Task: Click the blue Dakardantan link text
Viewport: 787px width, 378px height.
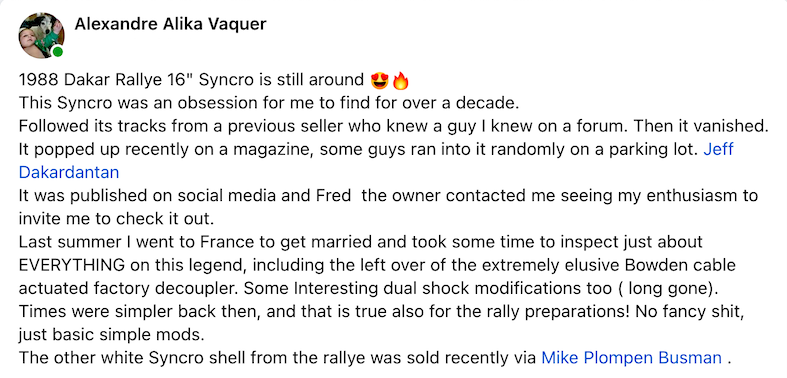Action: (x=69, y=172)
